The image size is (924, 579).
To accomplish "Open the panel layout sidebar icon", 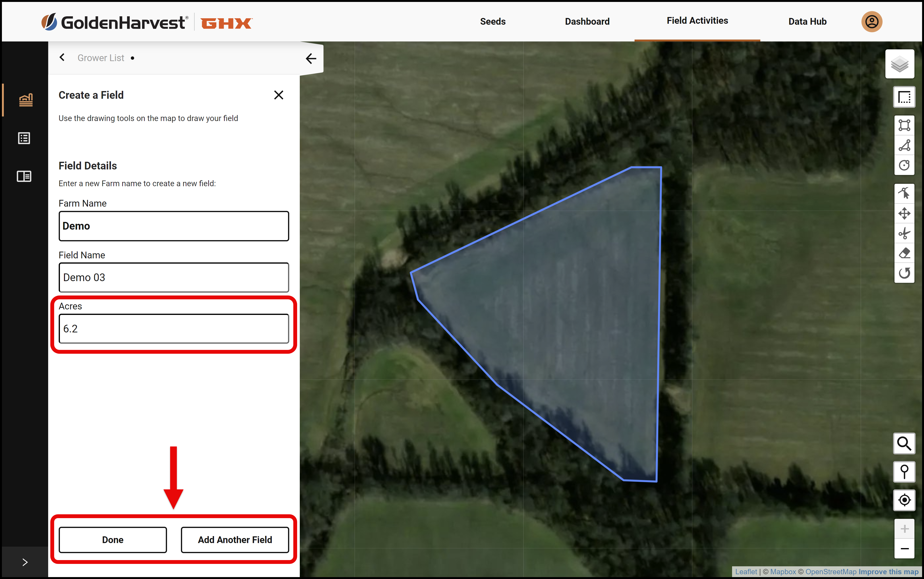I will pos(24,176).
